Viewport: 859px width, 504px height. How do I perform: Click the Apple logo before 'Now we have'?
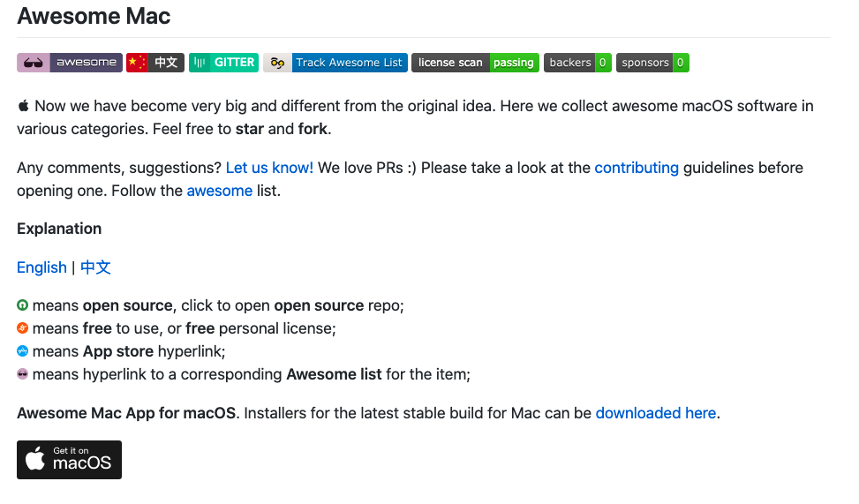(24, 106)
